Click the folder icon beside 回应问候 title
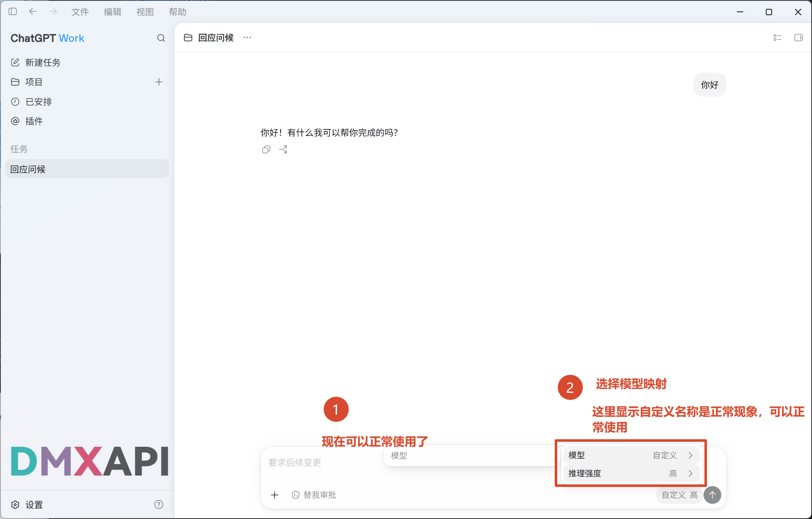812x519 pixels. click(x=188, y=38)
